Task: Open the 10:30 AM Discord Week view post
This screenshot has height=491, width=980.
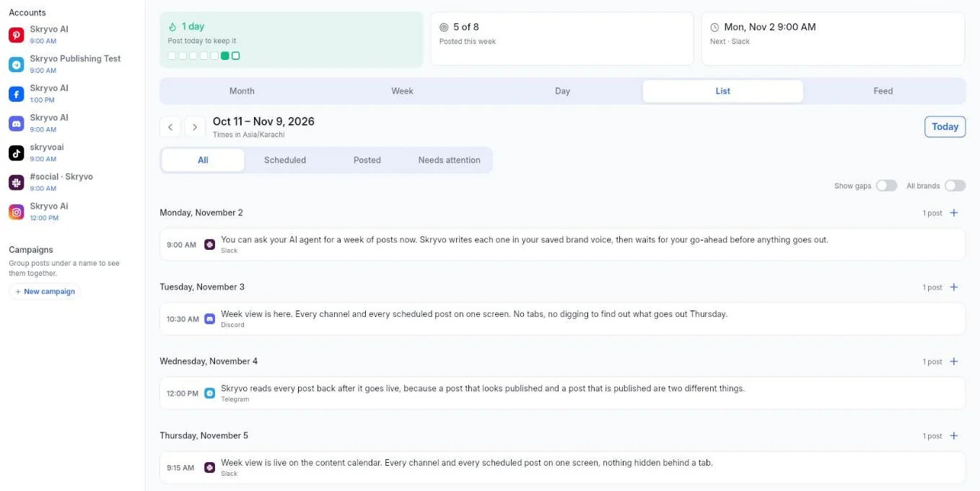Action: pos(562,319)
